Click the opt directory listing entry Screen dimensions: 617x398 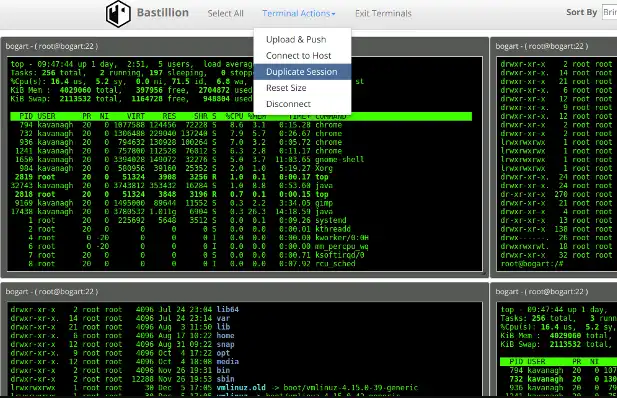click(120, 353)
